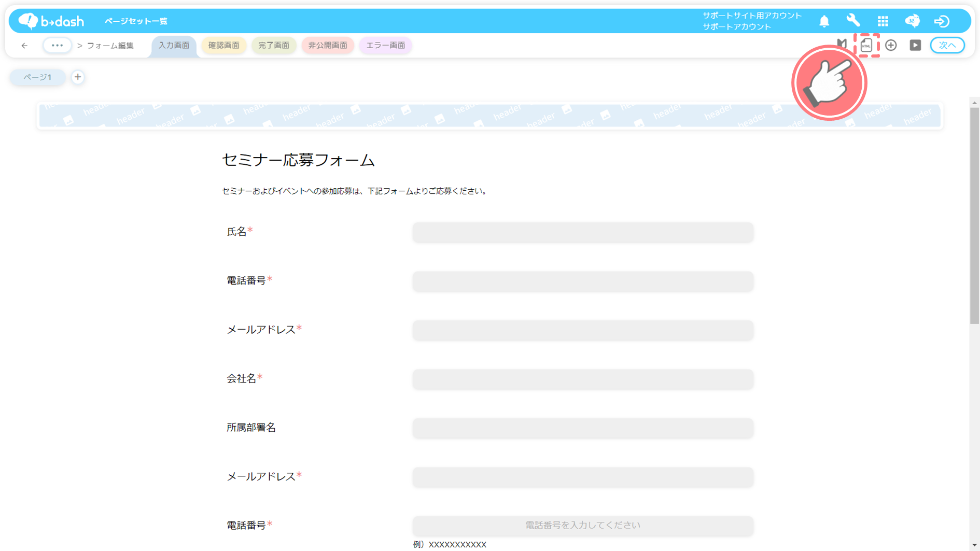This screenshot has width=980, height=551.
Task: Click the logout arrow icon
Action: 942,21
